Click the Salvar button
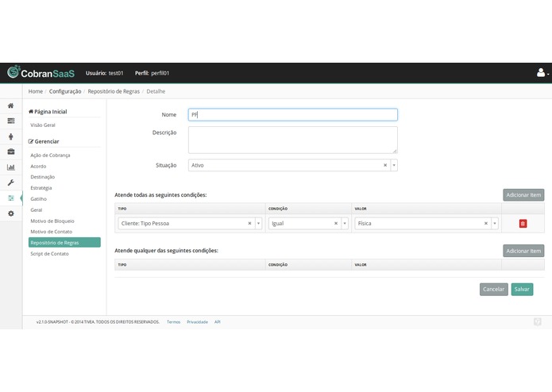552x392 pixels. pos(522,290)
